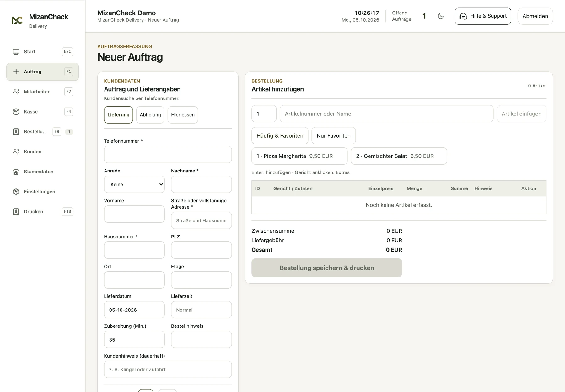Click the F9 shortcut badge

[x=57, y=132]
